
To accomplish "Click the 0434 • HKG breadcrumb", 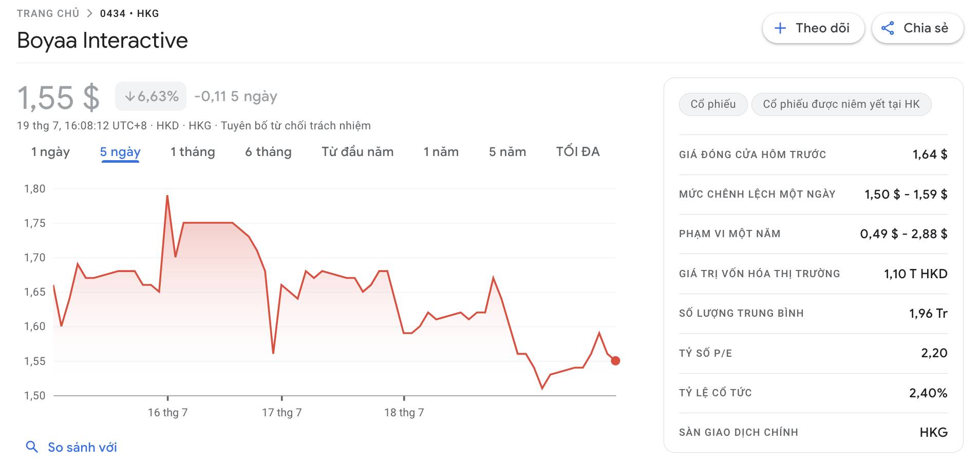I will 129,13.
